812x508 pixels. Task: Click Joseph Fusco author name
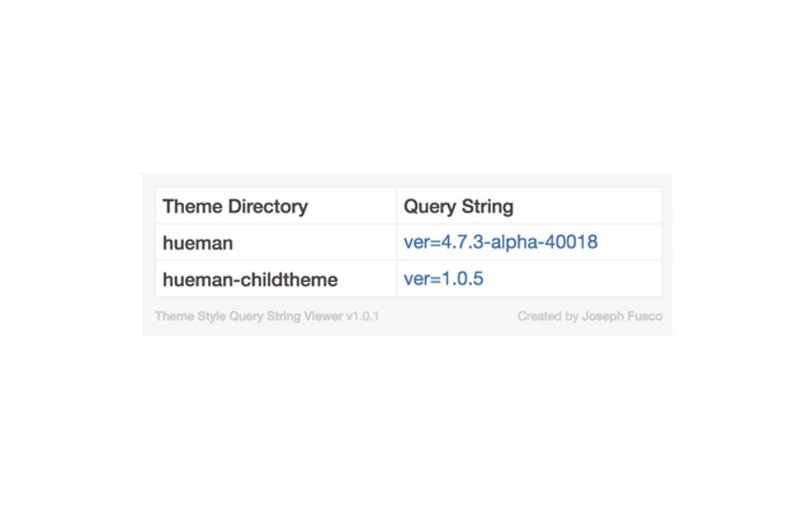[x=620, y=315]
